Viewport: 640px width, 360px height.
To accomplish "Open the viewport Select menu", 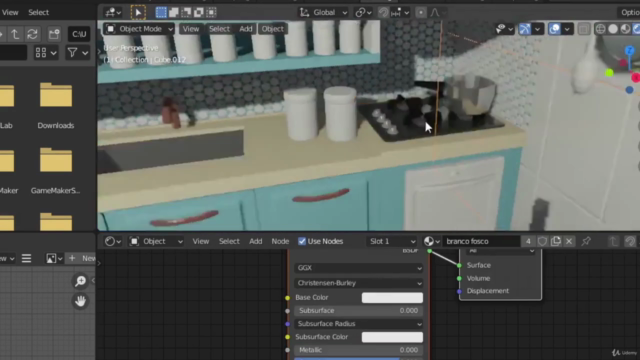I will pos(219,29).
